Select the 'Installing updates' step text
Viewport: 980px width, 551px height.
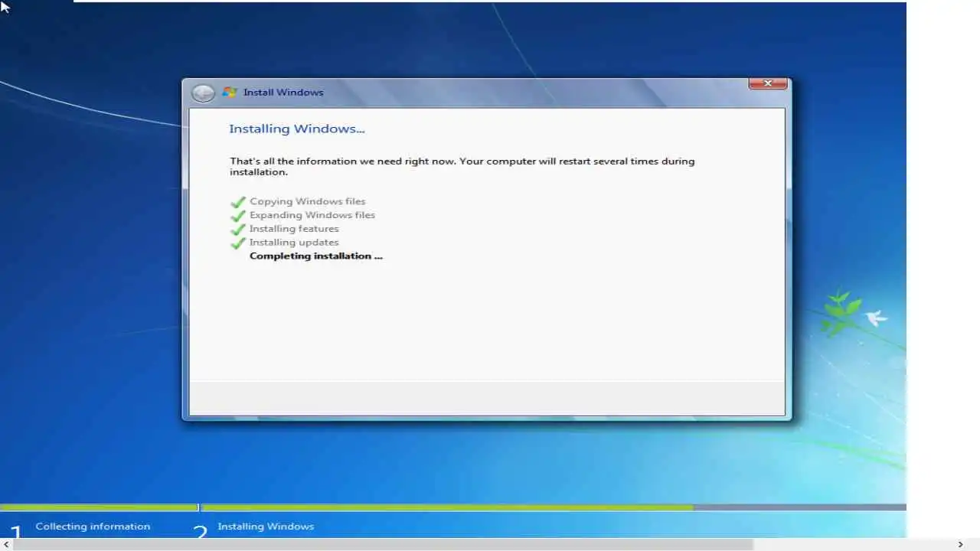[293, 243]
